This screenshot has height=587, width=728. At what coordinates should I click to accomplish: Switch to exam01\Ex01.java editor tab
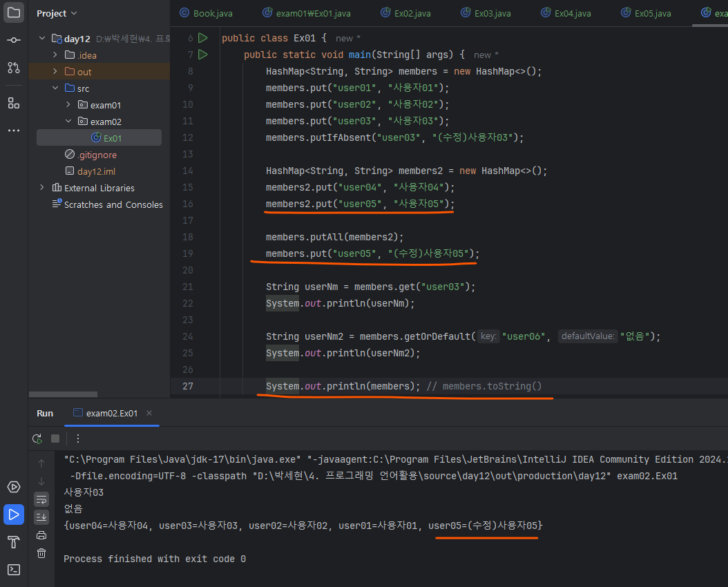[x=307, y=13]
